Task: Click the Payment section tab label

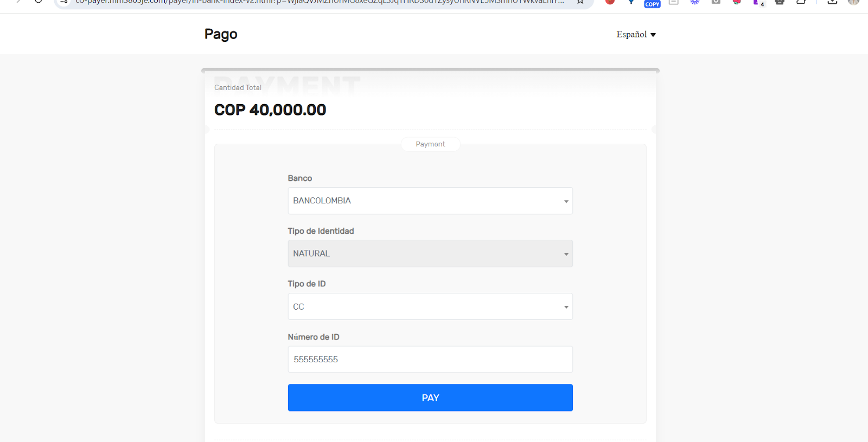Action: pyautogui.click(x=430, y=144)
